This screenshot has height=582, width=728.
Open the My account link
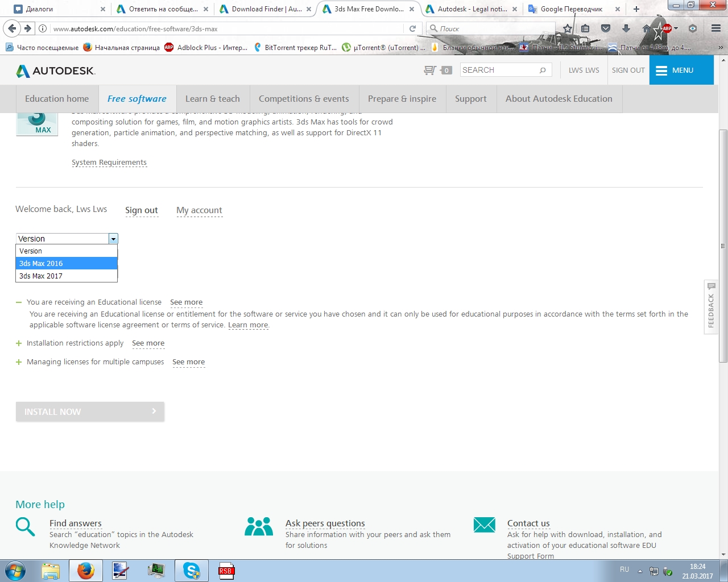coord(199,210)
